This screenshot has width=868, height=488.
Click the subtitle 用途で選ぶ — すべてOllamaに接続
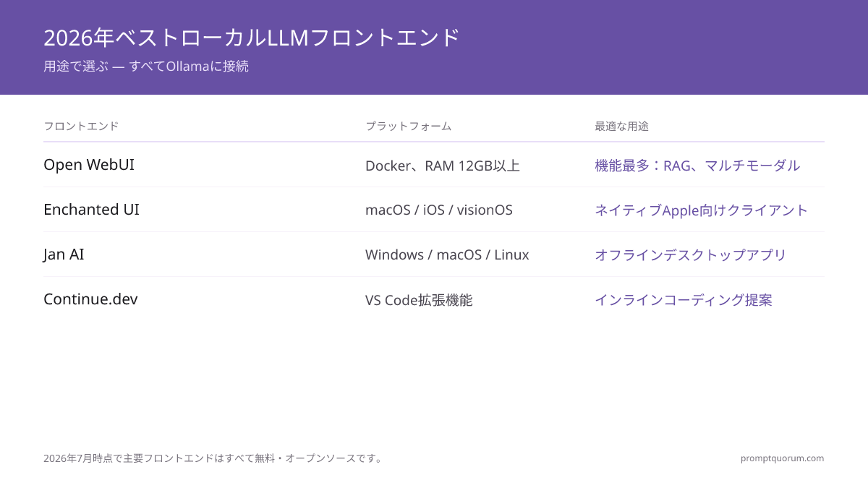pos(146,67)
